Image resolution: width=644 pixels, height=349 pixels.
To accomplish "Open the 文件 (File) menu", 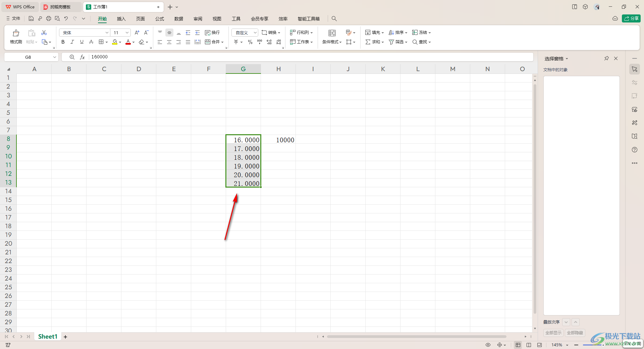I will tap(13, 18).
